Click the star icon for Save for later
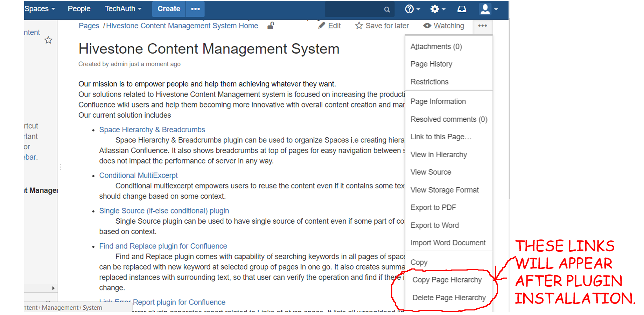The height and width of the screenshot is (315, 644). pos(359,26)
